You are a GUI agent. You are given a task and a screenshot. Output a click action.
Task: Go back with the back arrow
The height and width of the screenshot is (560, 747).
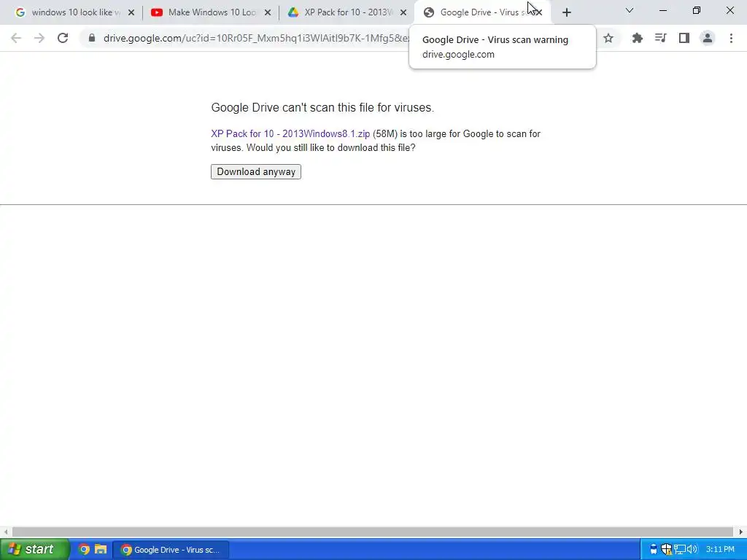16,38
